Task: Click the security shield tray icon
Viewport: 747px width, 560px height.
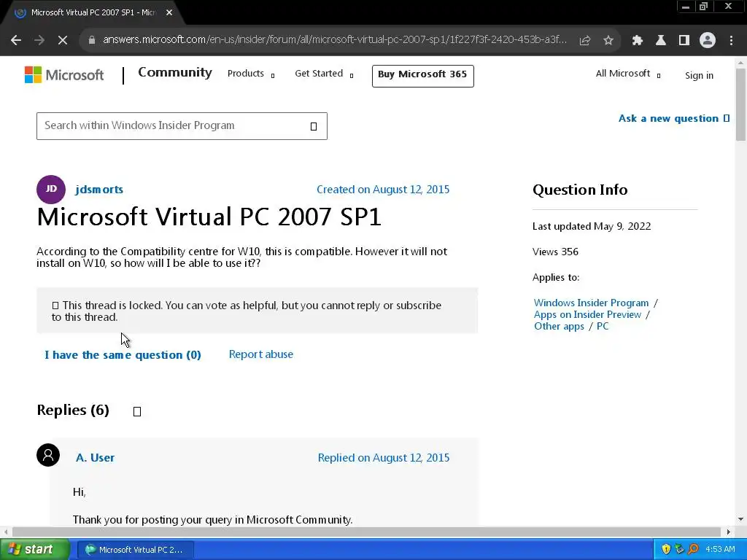Action: (x=666, y=549)
